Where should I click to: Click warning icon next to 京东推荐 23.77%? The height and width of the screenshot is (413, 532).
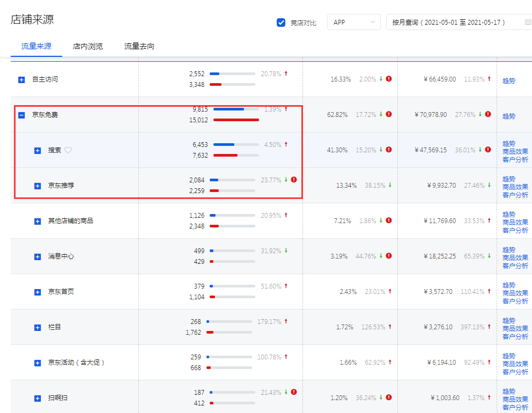pos(294,180)
